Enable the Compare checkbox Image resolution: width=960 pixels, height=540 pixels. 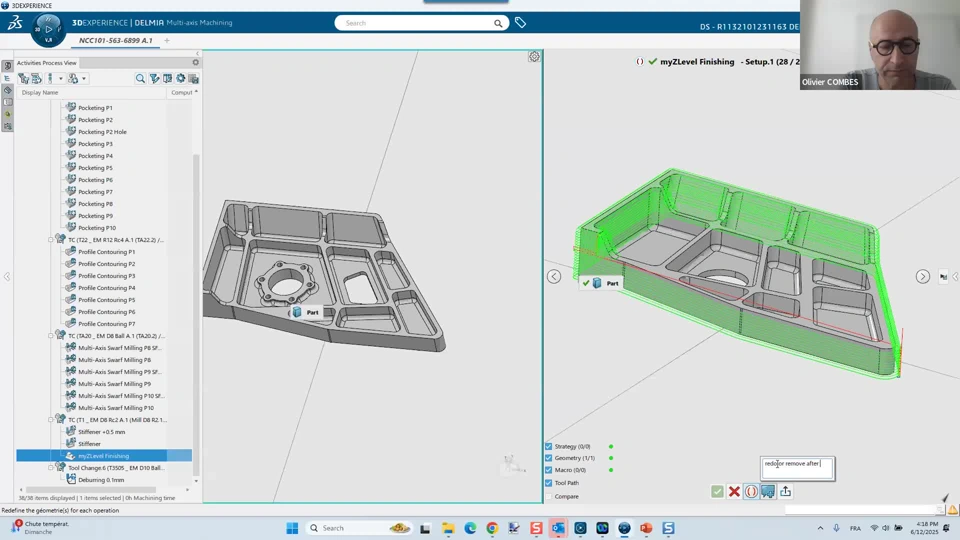click(x=548, y=496)
